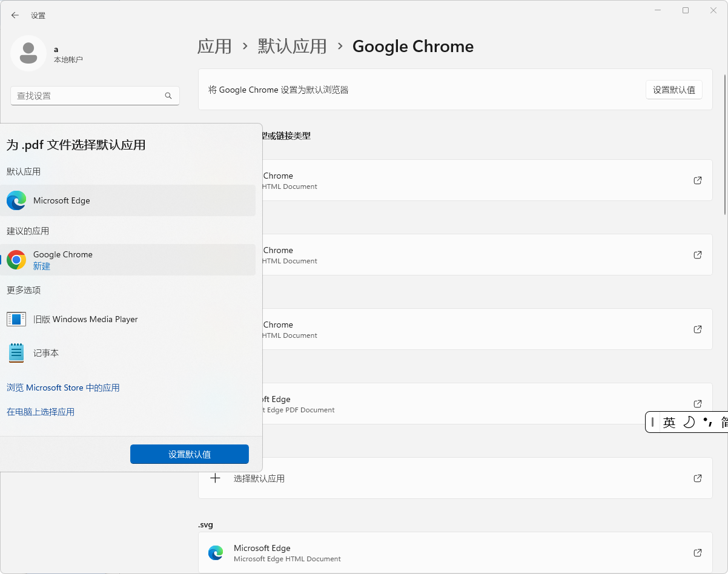Navigate to 默认应用 breadcrumb
Viewport: 728px width, 574px height.
[x=293, y=47]
